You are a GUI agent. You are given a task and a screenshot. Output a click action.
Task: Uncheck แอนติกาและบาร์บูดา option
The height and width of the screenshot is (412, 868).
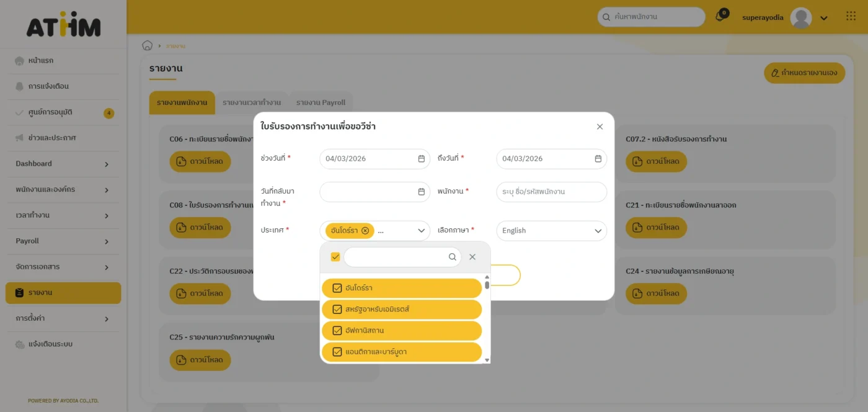click(337, 352)
